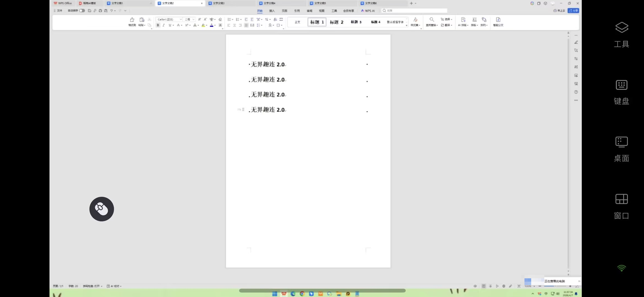
Task: Toggle bold formatting
Action: [158, 25]
